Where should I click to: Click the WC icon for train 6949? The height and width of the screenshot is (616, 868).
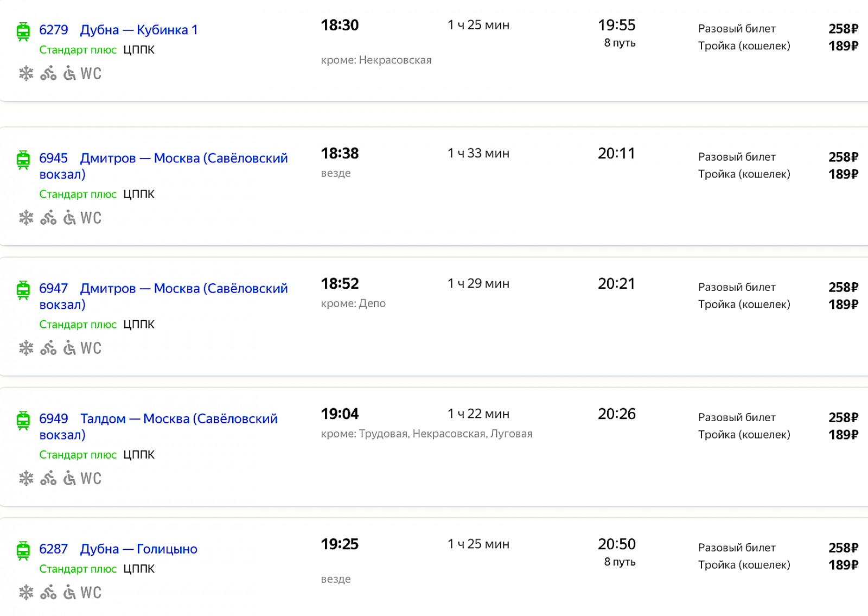(91, 478)
